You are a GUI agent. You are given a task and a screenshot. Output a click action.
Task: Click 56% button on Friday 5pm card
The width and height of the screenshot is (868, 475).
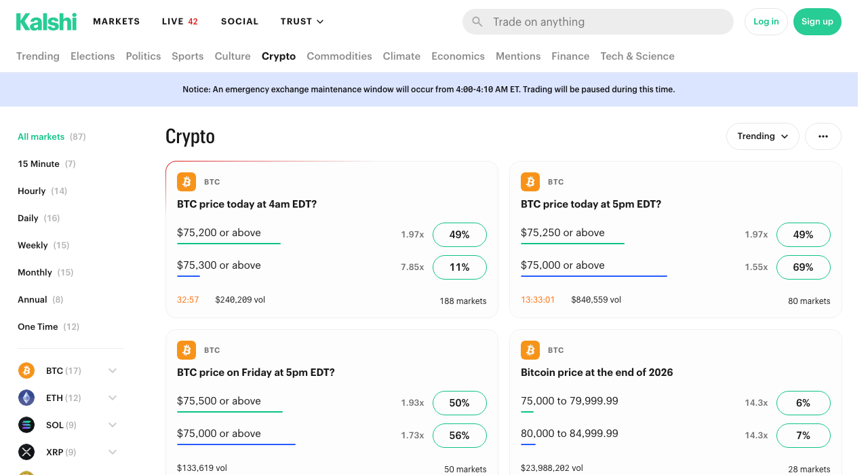[460, 436]
